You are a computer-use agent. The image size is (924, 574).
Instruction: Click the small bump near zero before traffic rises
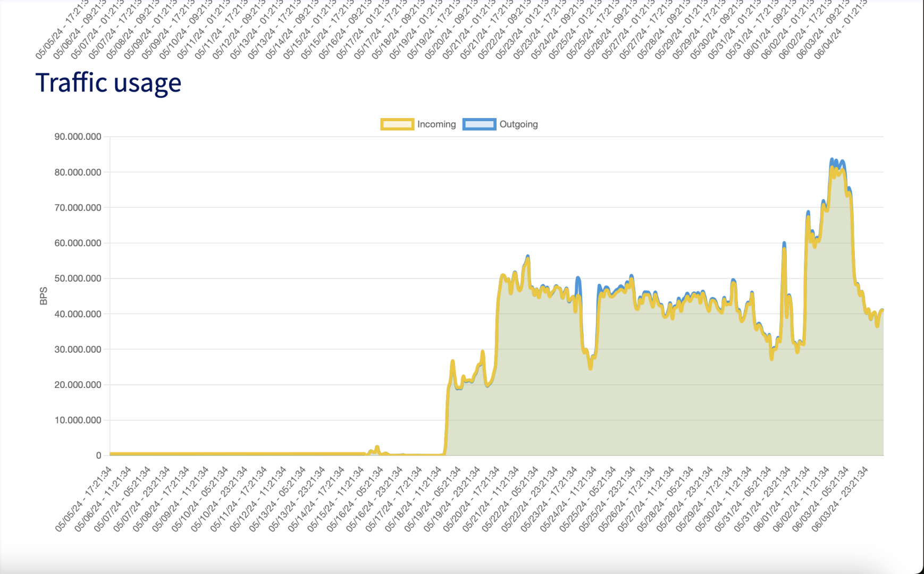tap(377, 448)
